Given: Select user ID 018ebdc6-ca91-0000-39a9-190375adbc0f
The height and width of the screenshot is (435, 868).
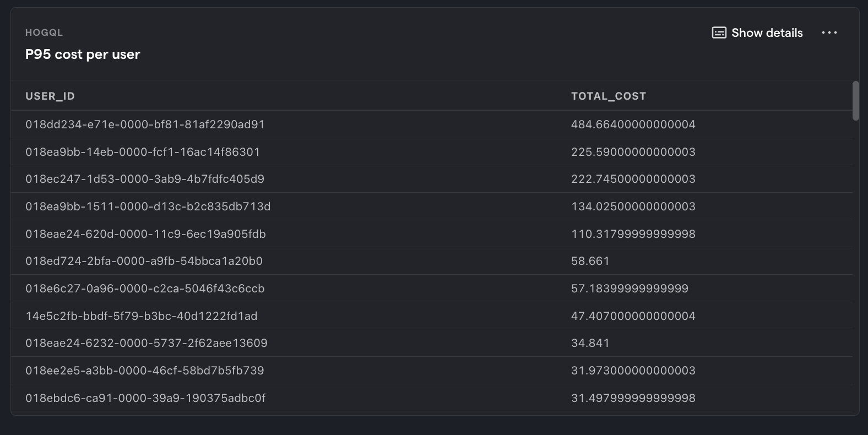Looking at the screenshot, I should tap(145, 398).
